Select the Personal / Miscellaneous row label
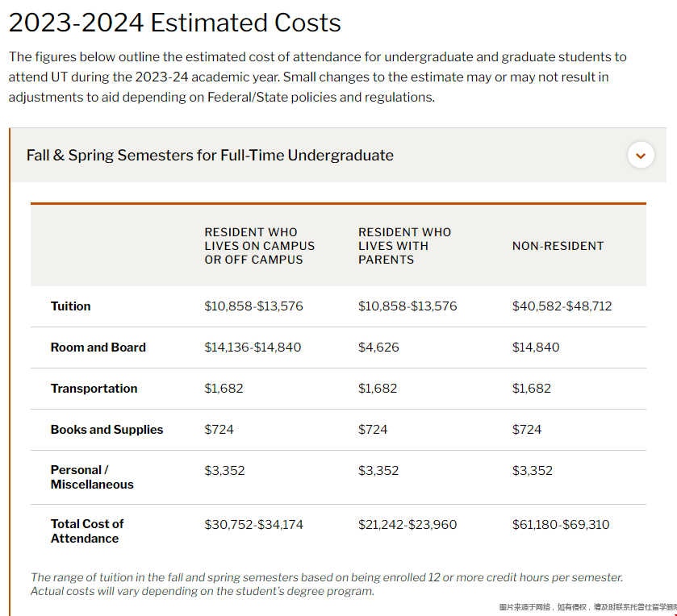This screenshot has height=616, width=677. [x=92, y=477]
